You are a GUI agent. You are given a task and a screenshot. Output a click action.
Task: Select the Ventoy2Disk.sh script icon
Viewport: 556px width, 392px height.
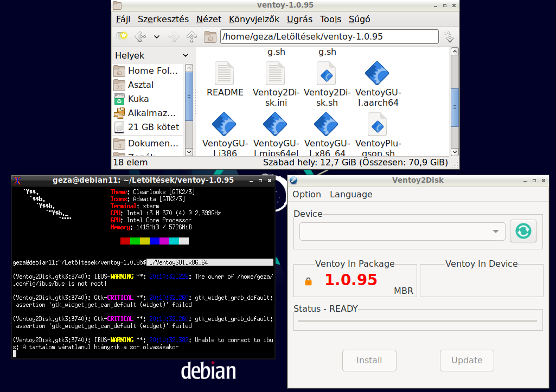pyautogui.click(x=327, y=73)
